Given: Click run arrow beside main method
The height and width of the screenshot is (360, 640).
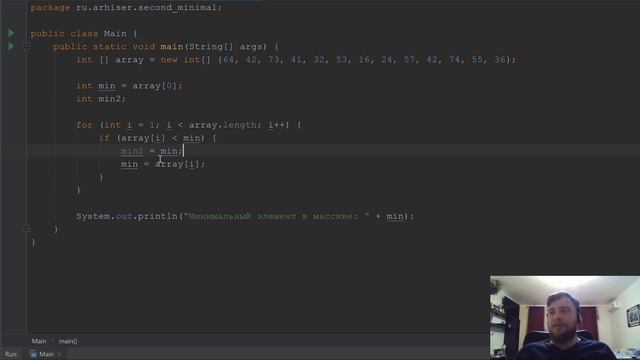Looking at the screenshot, I should click(x=11, y=46).
